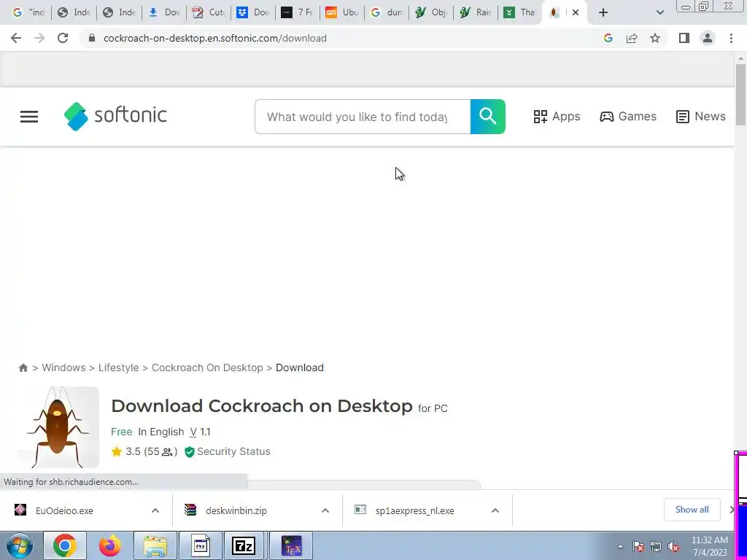Open the EuOdeioo.exe downloaded file
Image resolution: width=747 pixels, height=560 pixels.
[64, 510]
